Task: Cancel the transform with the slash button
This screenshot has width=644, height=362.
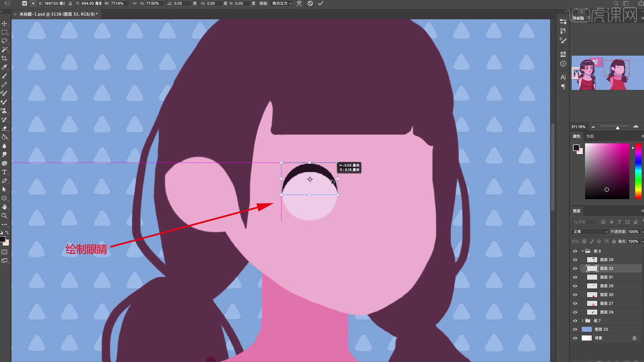Action: pyautogui.click(x=310, y=3)
